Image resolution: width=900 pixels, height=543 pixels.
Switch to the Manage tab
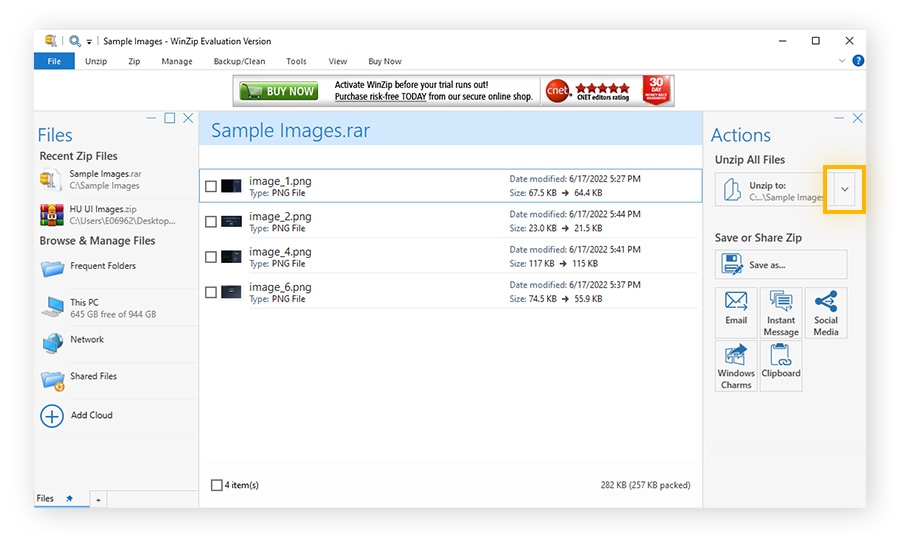(x=177, y=61)
